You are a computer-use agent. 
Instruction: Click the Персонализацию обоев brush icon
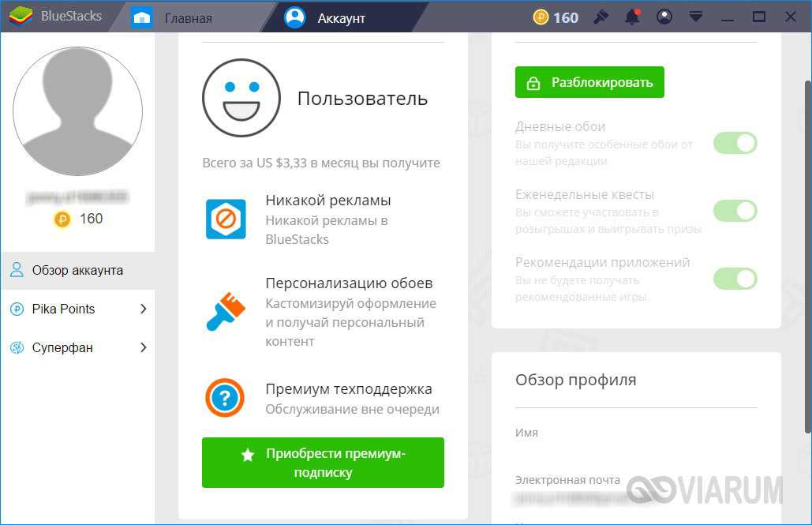click(226, 312)
